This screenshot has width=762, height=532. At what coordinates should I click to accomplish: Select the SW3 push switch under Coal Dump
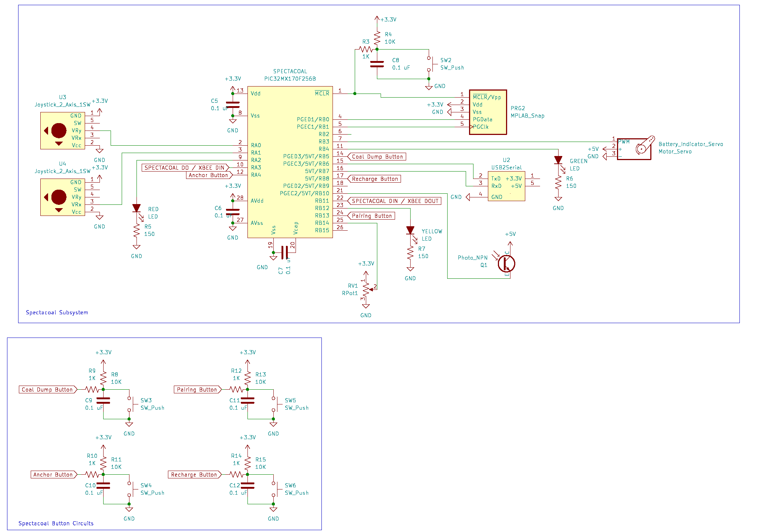tap(131, 404)
